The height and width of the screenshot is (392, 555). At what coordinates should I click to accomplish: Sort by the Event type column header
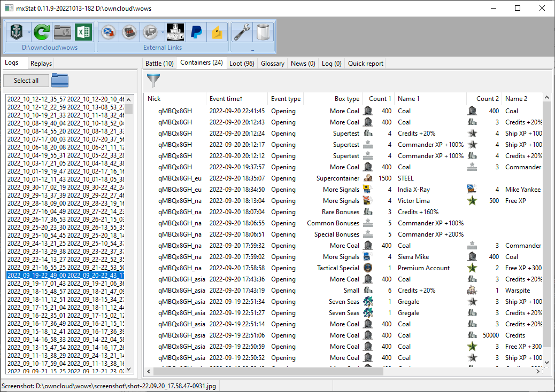pyautogui.click(x=286, y=99)
